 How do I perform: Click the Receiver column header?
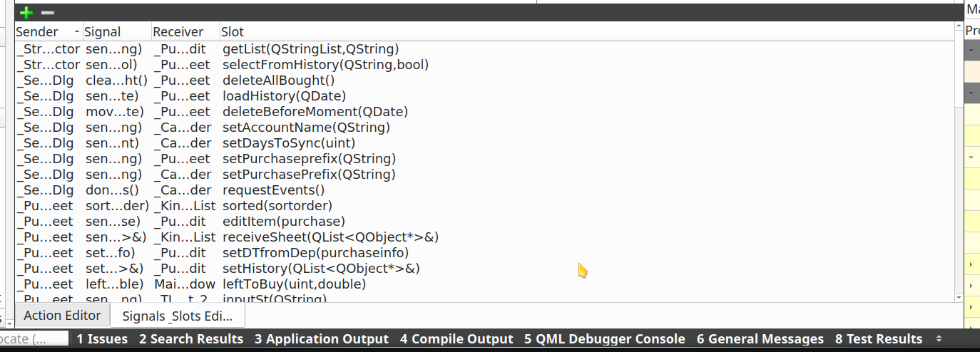point(178,32)
